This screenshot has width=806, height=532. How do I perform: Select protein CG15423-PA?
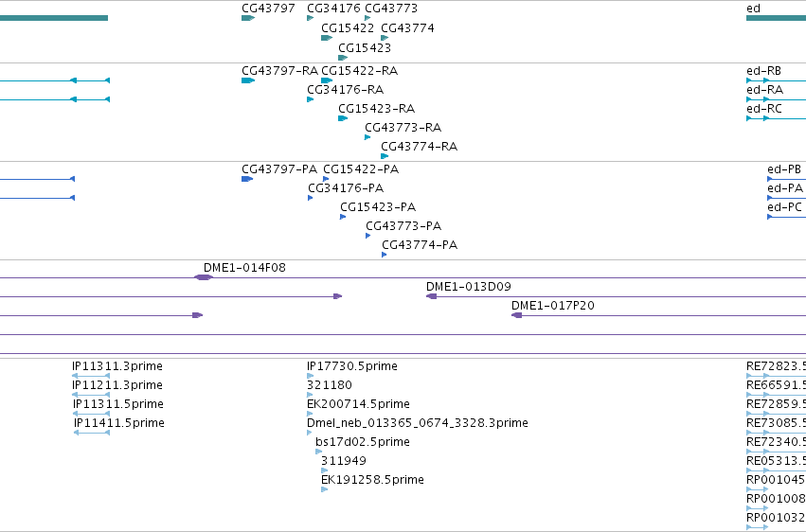(378, 207)
